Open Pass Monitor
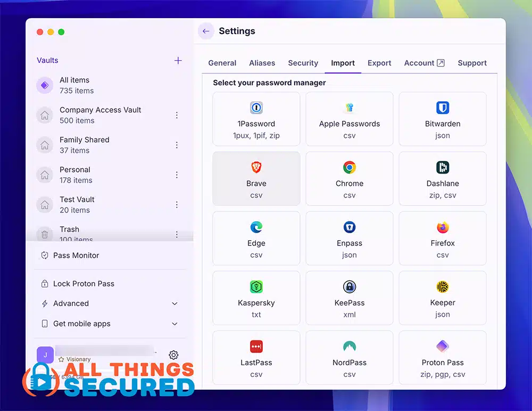The height and width of the screenshot is (411, 532). pos(76,256)
